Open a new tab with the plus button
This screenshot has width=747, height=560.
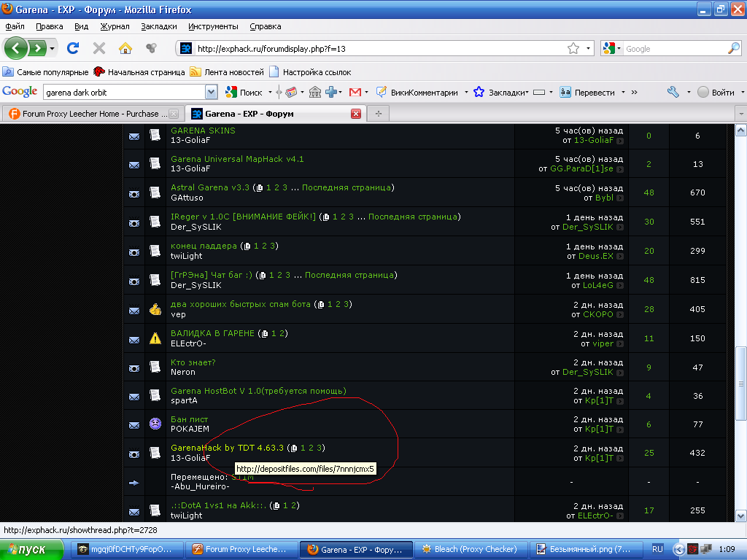379,114
